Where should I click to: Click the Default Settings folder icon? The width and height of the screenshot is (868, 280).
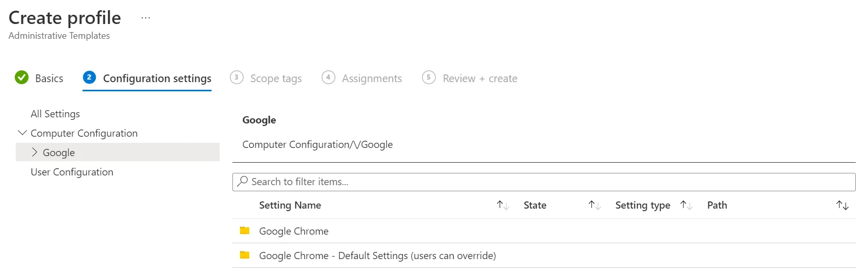[245, 255]
